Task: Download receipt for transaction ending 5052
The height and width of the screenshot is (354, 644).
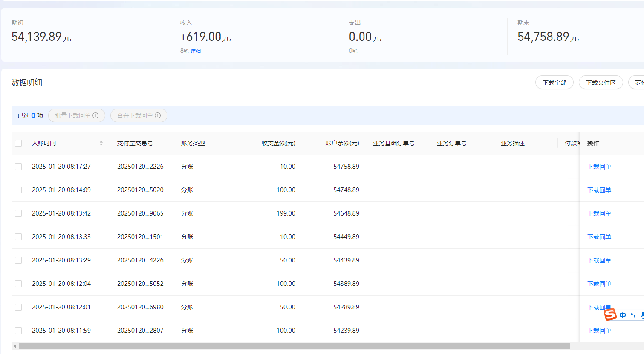Action: pos(599,284)
